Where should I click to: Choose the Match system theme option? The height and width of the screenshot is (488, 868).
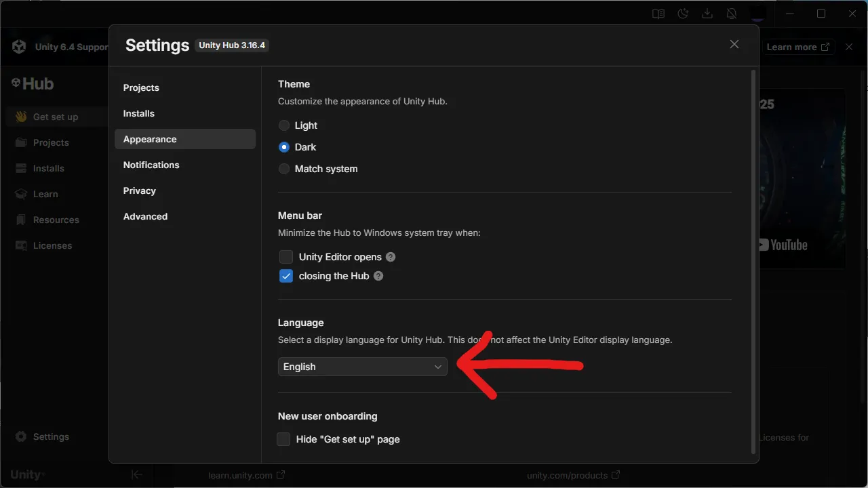pyautogui.click(x=284, y=169)
